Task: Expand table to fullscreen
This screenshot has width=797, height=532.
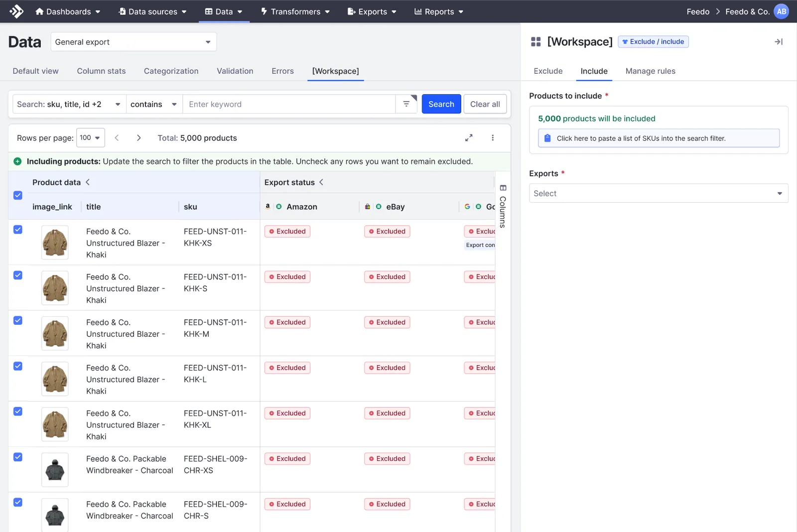Action: click(x=469, y=138)
